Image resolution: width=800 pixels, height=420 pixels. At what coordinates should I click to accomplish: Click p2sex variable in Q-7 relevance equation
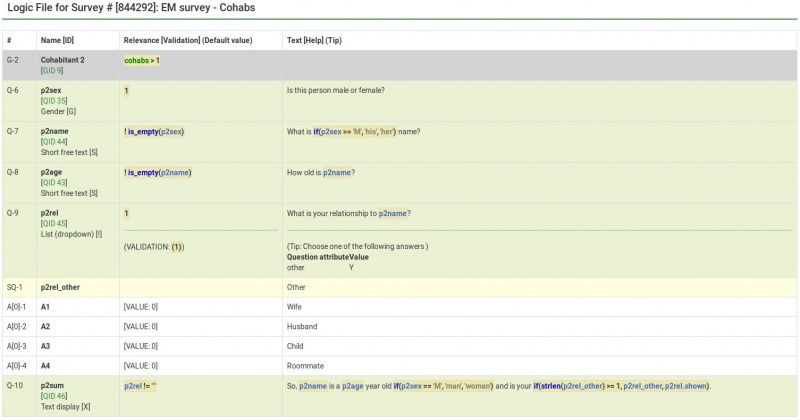(167, 132)
